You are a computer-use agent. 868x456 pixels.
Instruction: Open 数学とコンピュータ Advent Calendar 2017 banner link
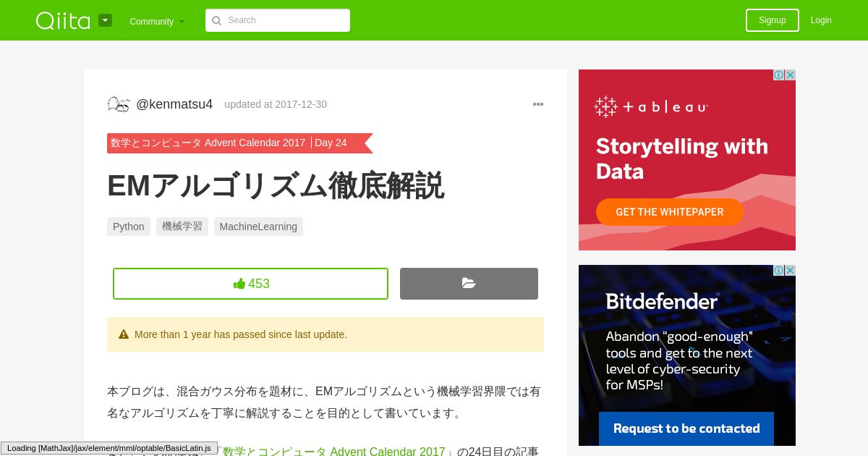click(208, 143)
